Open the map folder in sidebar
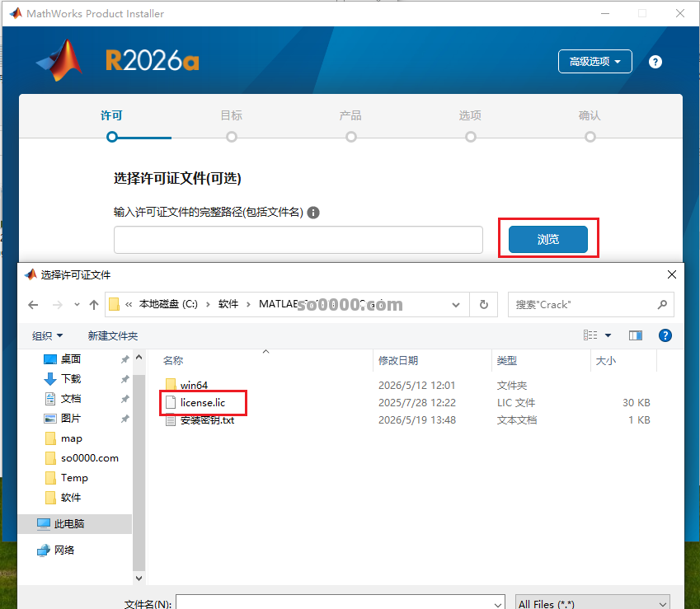 pos(72,438)
